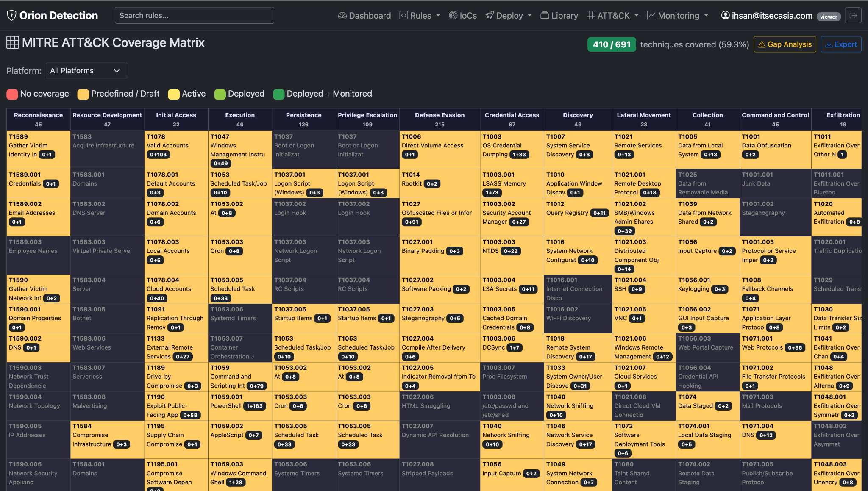The height and width of the screenshot is (491, 868).
Task: Focus the Search rules input field
Action: pyautogui.click(x=195, y=16)
